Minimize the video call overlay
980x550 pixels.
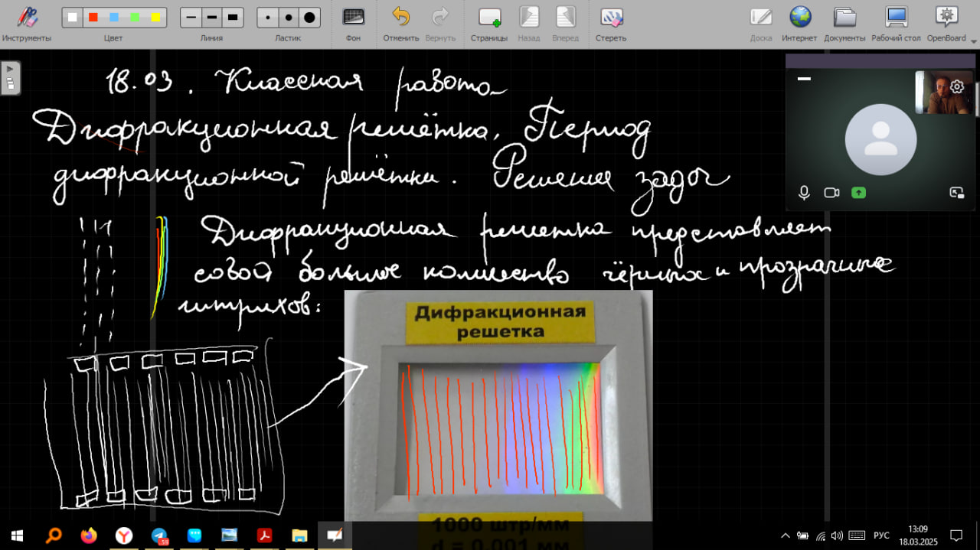(804, 78)
